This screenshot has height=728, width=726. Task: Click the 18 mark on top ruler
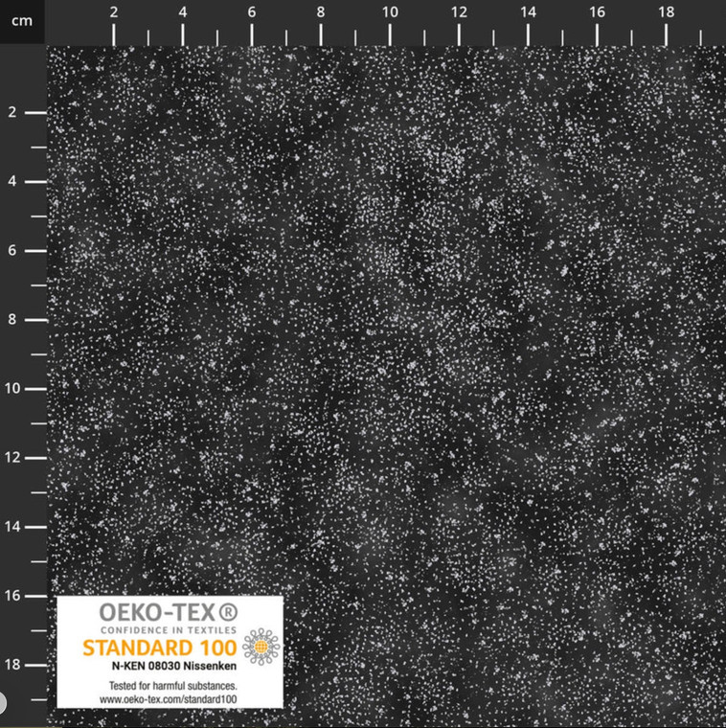point(666,12)
